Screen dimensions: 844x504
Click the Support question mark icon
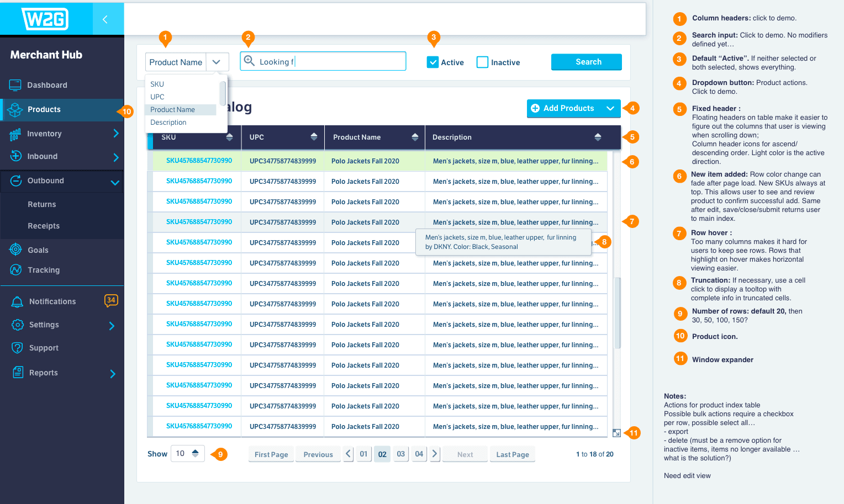tap(18, 348)
